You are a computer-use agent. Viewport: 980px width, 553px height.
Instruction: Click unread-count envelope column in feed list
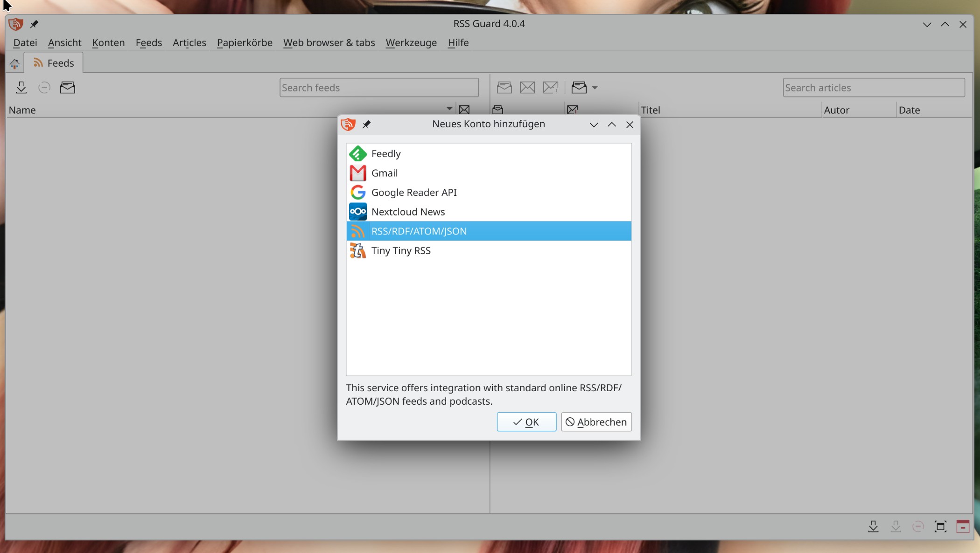(464, 110)
